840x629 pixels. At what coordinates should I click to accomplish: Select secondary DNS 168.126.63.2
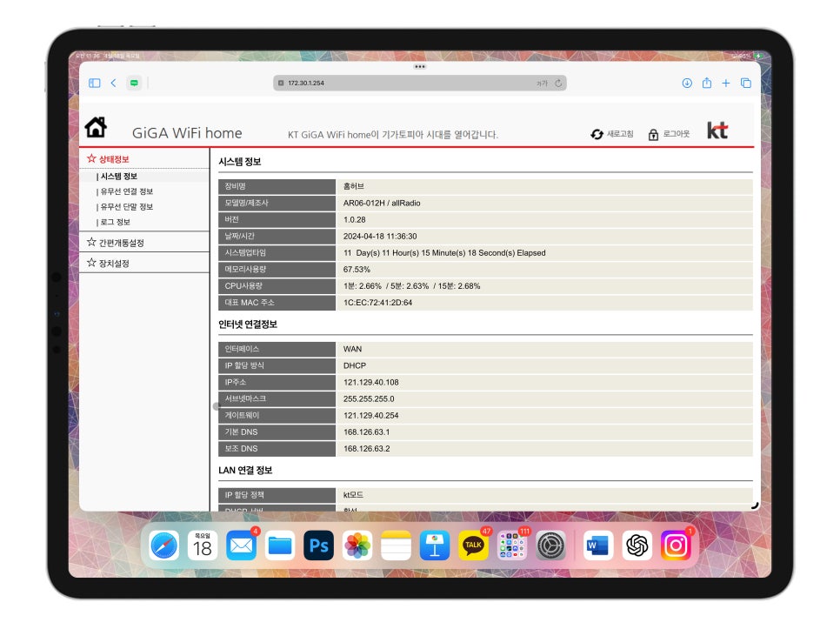click(x=366, y=449)
